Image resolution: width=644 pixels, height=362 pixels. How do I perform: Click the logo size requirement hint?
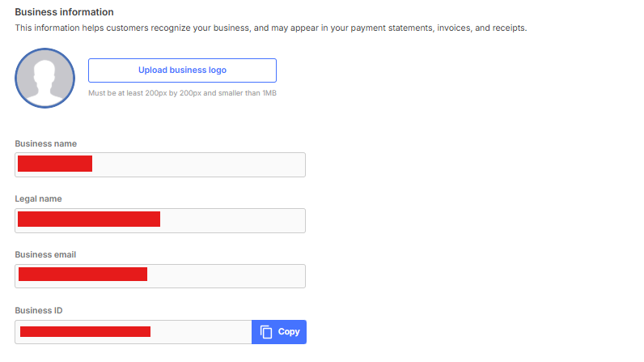[x=182, y=93]
